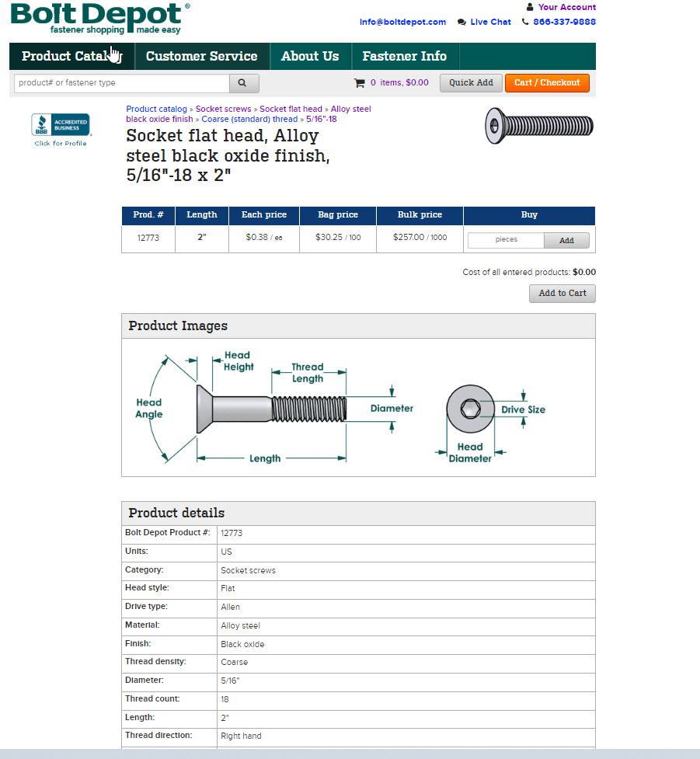Click the Add to Cart button
The image size is (700, 759).
pyautogui.click(x=562, y=294)
